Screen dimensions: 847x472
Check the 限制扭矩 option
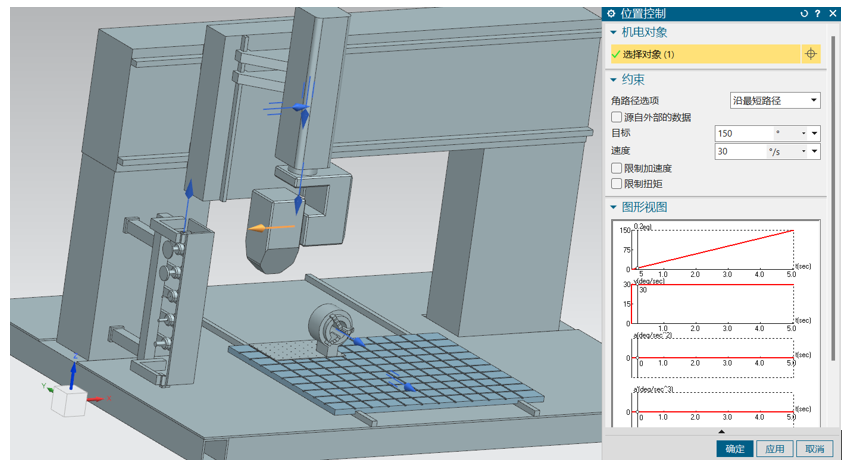pyautogui.click(x=617, y=184)
